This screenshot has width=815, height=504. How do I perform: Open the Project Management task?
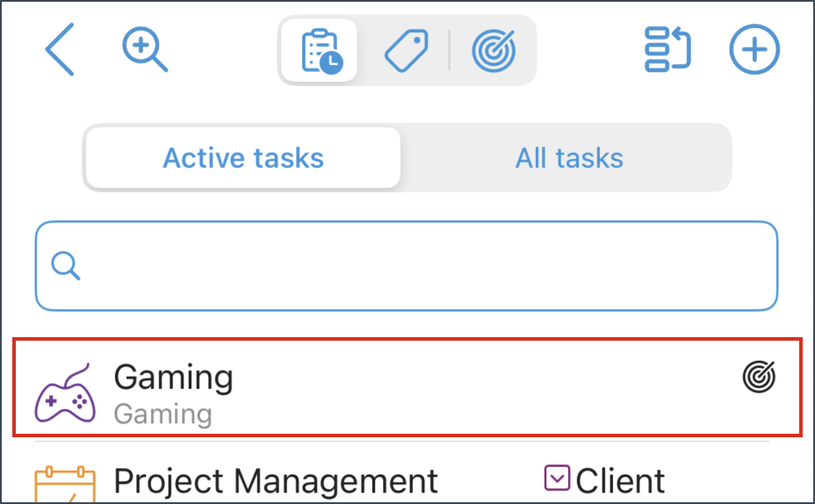276,480
